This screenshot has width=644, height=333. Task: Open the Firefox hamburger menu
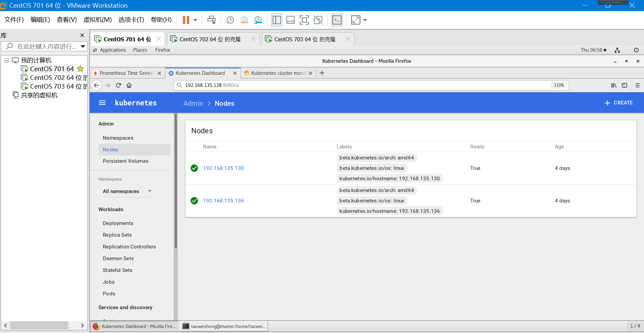tap(638, 85)
